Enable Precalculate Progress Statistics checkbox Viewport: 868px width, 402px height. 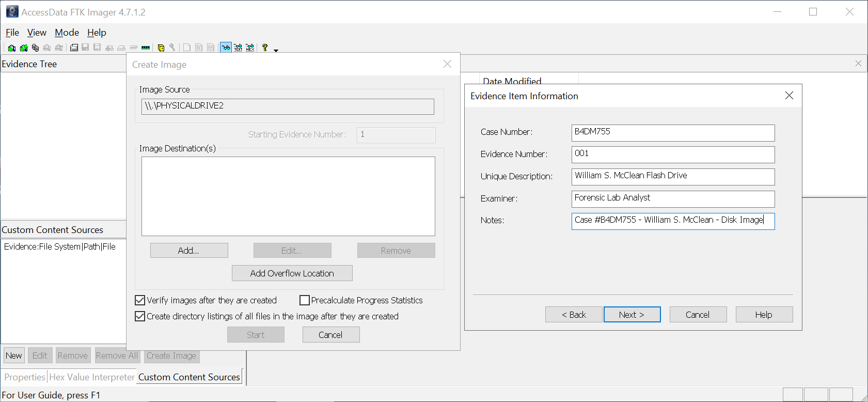(305, 300)
